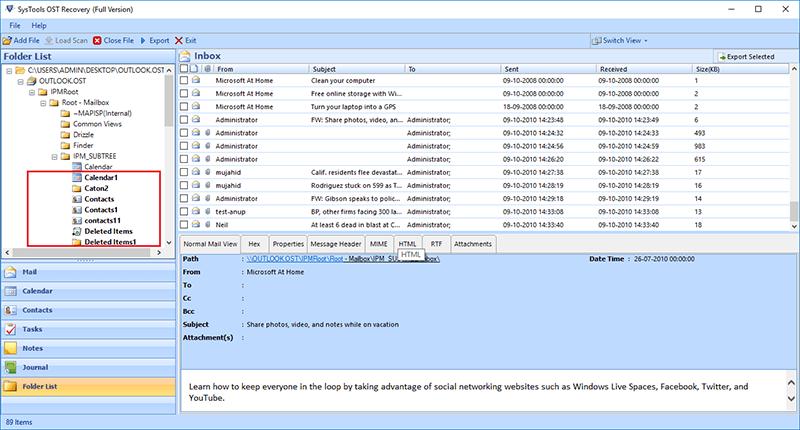Check the 'Free online storage' message checkbox

(184, 93)
